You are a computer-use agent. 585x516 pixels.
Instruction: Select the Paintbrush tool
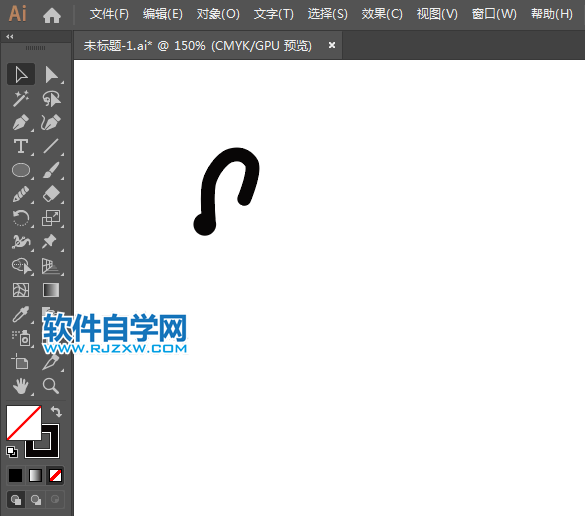[x=51, y=170]
